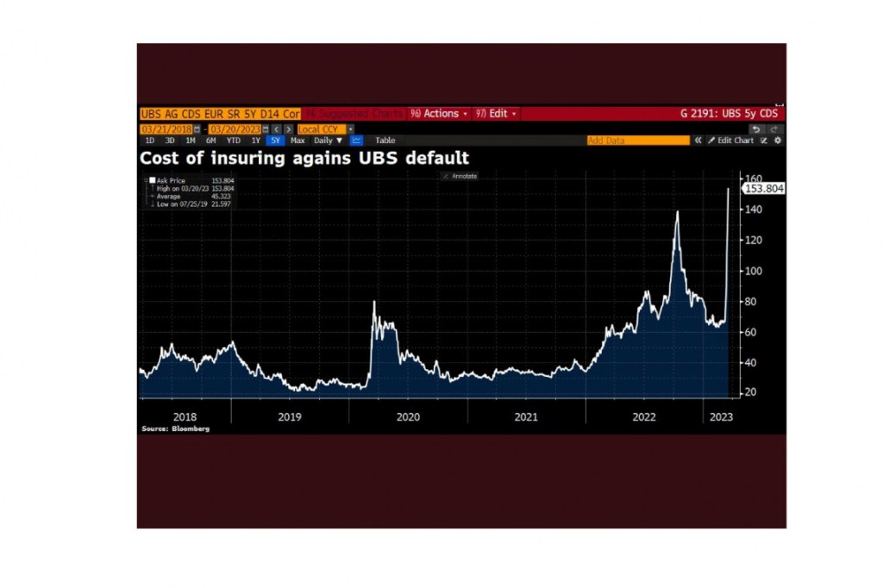Screen dimensions: 883x588
Task: Step date range back with left arrow
Action: pos(276,129)
